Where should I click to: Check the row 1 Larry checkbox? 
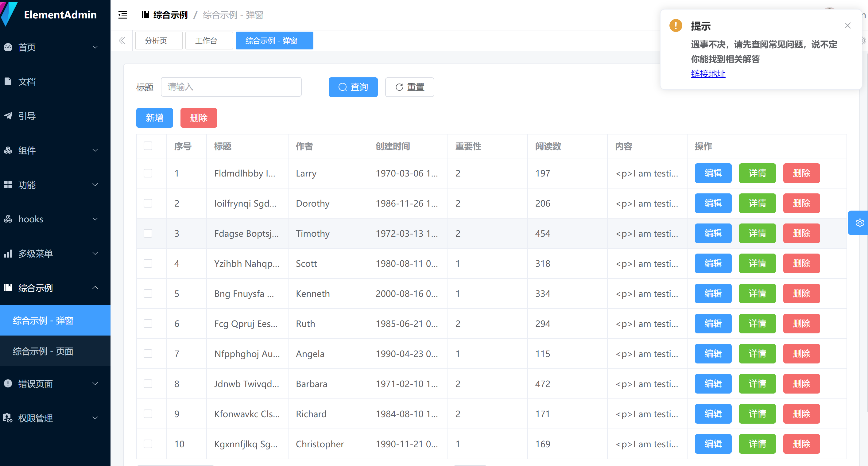pyautogui.click(x=148, y=173)
